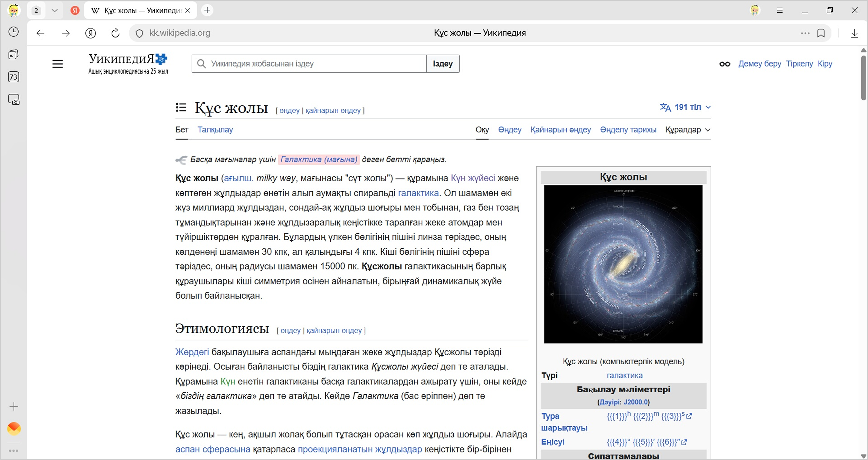Screen dimensions: 868x460
Task: Reload the page with the refresh icon
Action: pyautogui.click(x=115, y=33)
